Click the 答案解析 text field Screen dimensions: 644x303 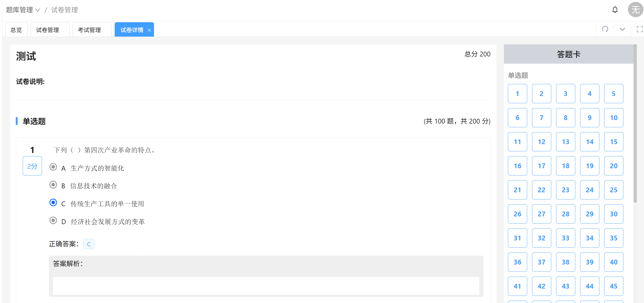266,286
